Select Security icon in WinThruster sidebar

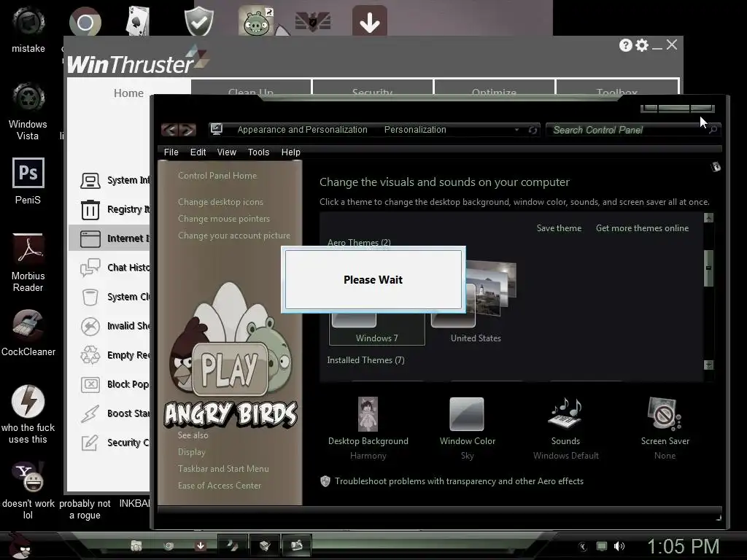point(90,443)
